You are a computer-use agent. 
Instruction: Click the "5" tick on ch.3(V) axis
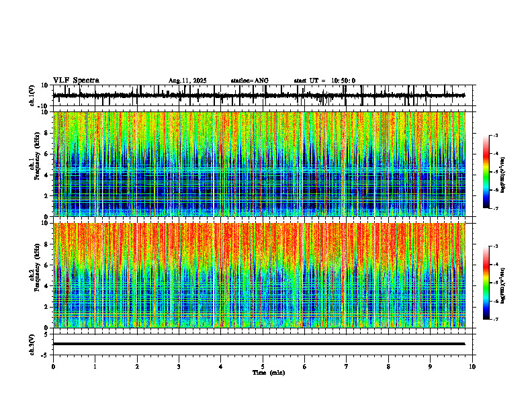click(46, 334)
